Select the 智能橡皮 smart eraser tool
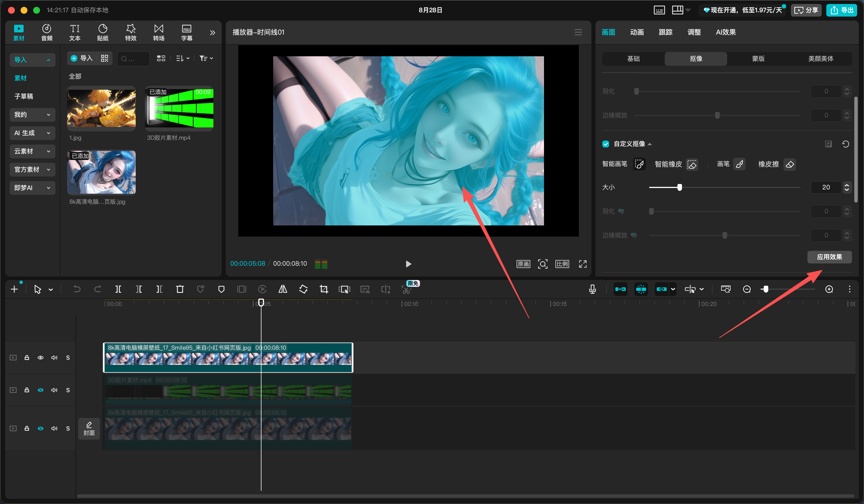This screenshot has height=504, width=864. pos(692,164)
